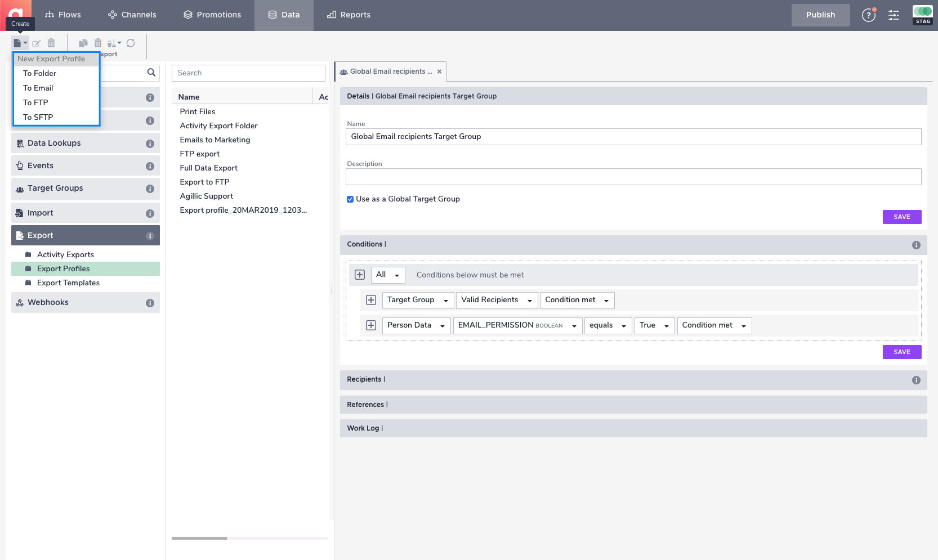Click the Name input field
The image size is (938, 560).
coord(633,137)
